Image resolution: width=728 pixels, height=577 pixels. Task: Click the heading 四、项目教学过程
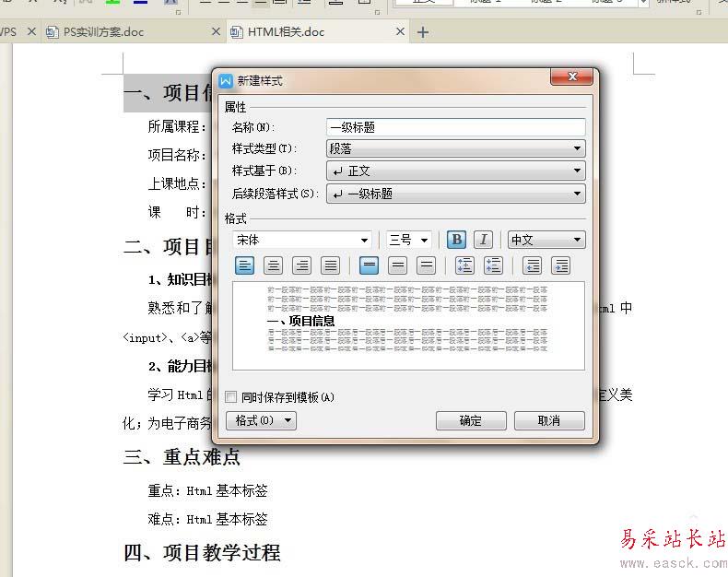[x=202, y=553]
